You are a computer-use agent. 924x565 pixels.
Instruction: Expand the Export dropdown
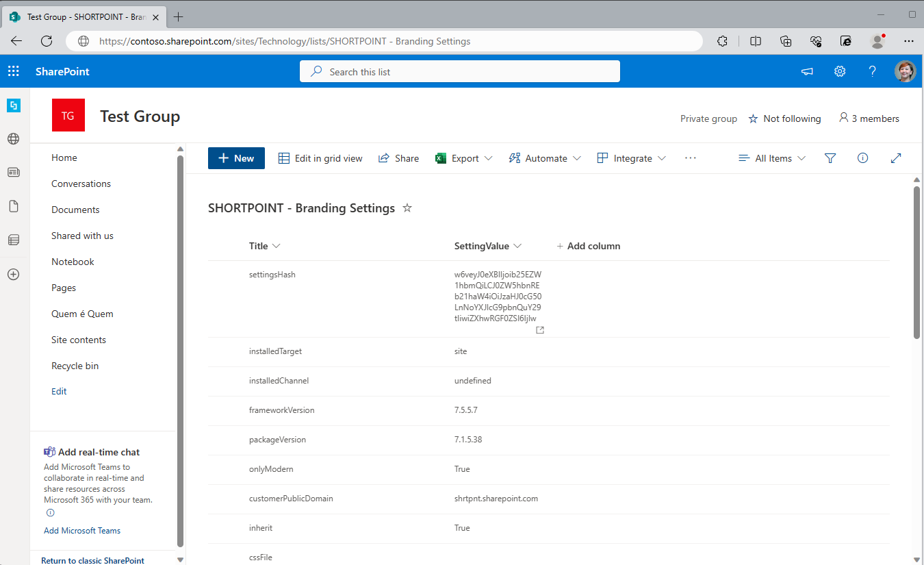[x=464, y=158]
